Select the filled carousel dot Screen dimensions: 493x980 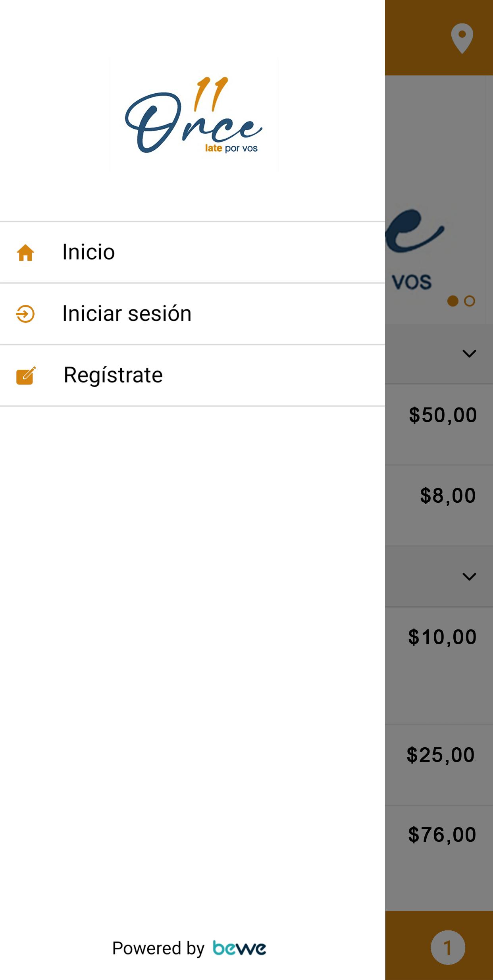453,301
